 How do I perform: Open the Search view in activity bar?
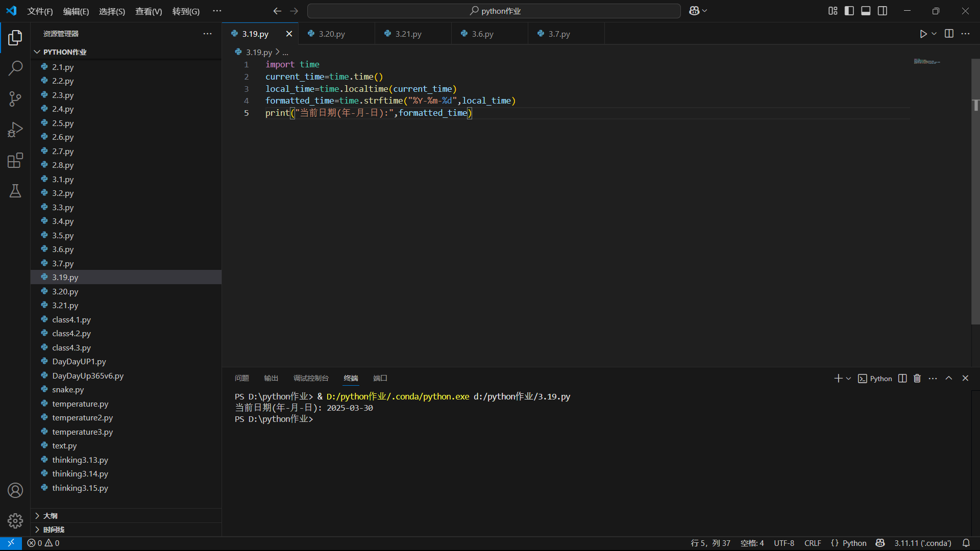coord(15,68)
